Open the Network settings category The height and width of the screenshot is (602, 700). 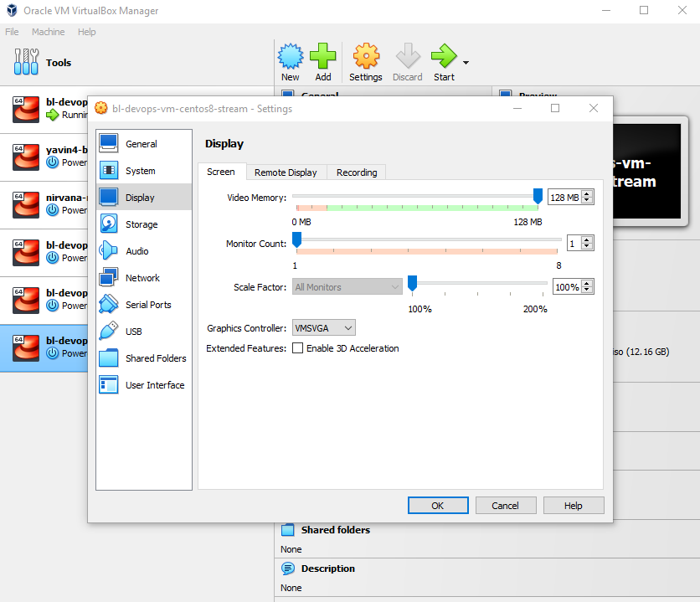pos(144,278)
